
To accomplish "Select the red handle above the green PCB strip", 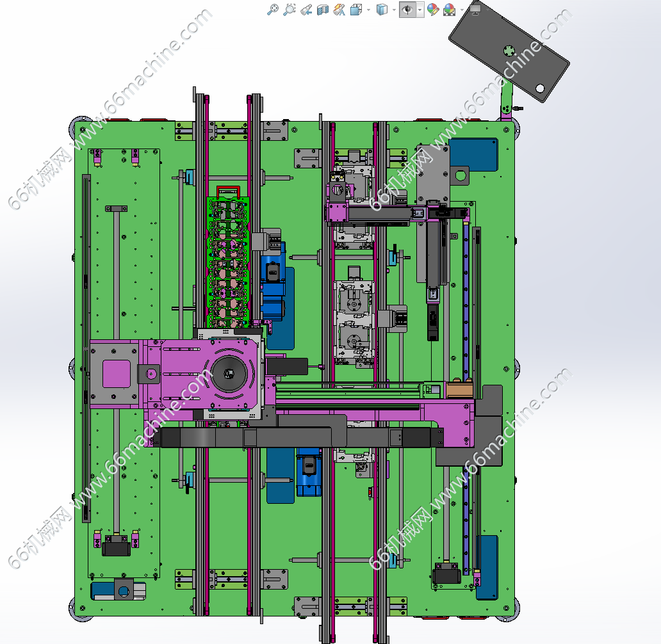I will point(227,190).
